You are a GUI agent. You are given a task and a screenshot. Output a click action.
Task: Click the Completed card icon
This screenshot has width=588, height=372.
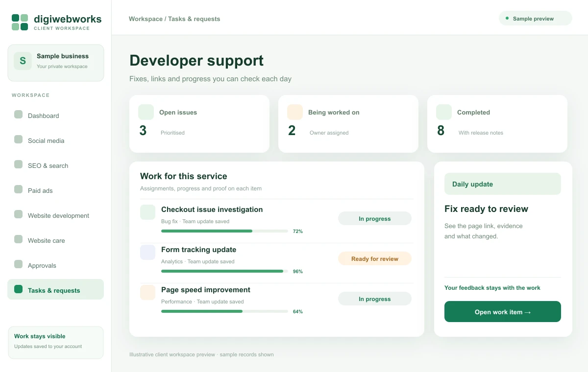point(444,112)
